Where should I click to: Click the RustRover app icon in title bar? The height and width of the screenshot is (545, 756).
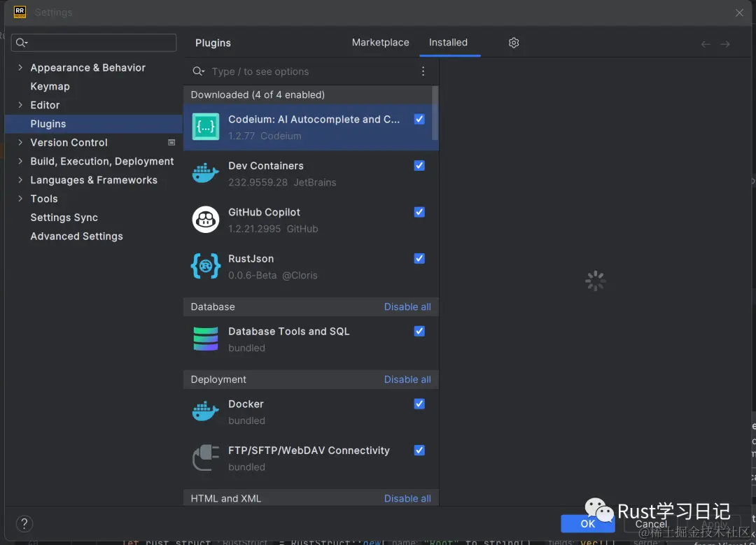pyautogui.click(x=20, y=12)
